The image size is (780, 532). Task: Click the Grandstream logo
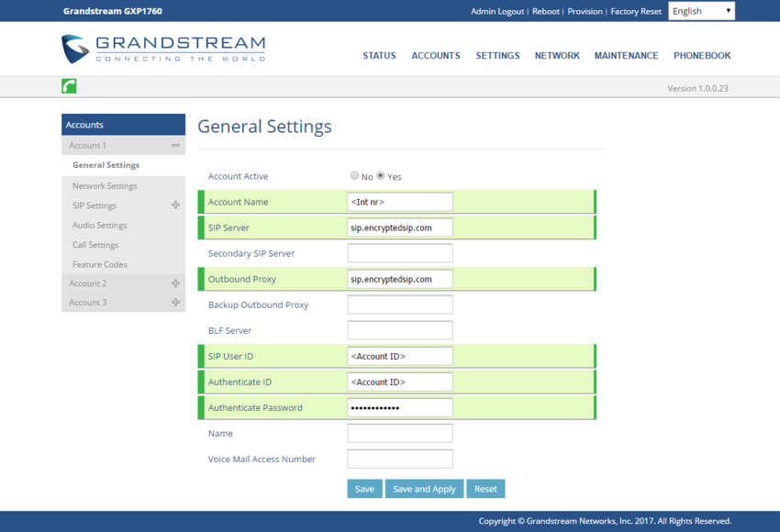pos(163,49)
